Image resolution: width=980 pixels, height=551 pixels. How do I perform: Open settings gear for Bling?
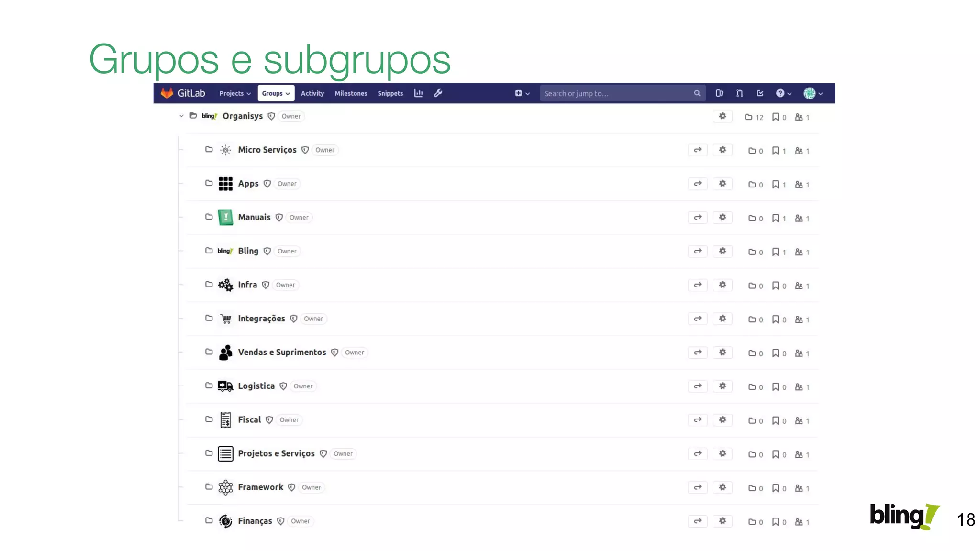tap(723, 251)
